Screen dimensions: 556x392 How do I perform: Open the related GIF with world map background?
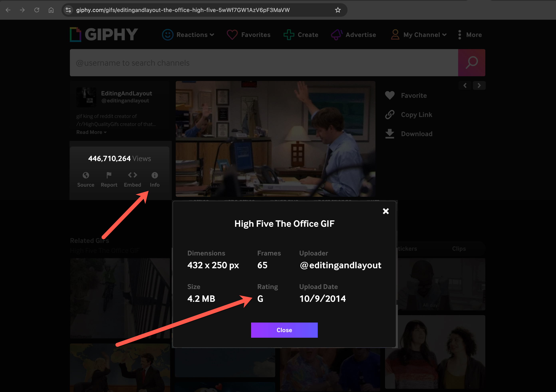120,368
